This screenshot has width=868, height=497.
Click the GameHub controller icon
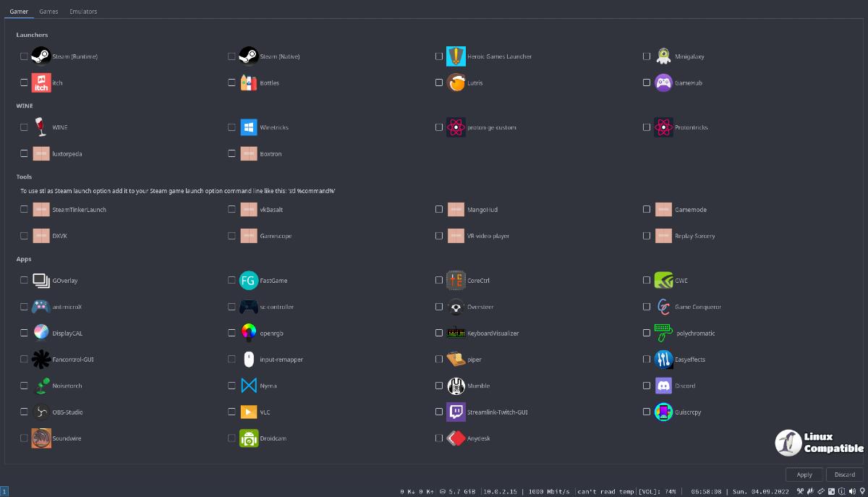[x=663, y=83]
